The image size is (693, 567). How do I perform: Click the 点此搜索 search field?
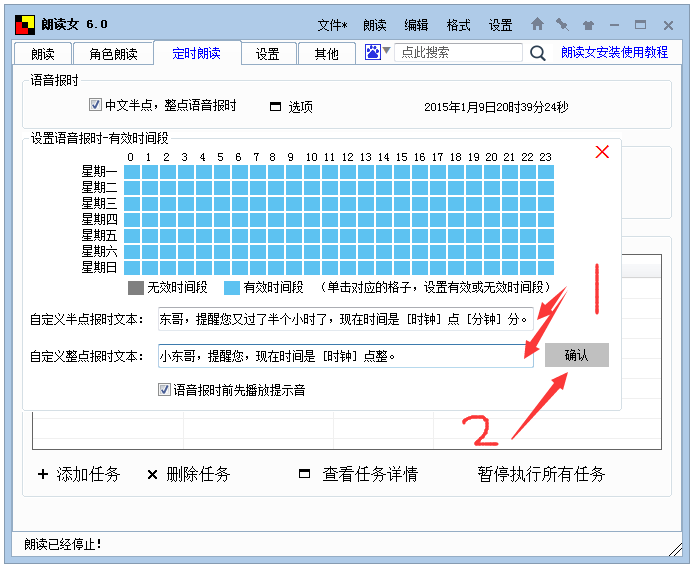[x=458, y=52]
